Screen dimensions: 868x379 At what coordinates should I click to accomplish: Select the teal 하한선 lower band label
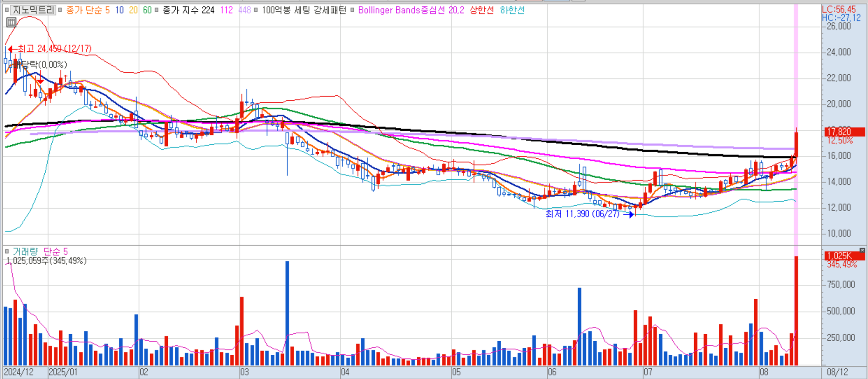coord(512,10)
